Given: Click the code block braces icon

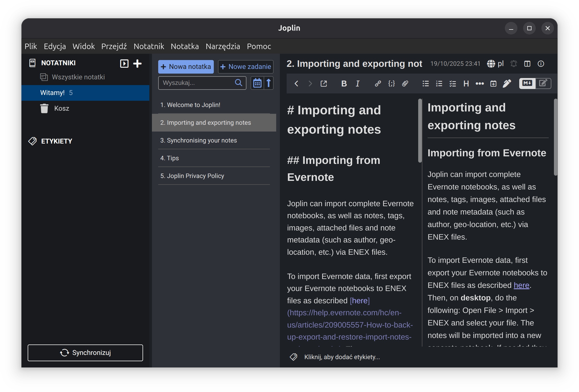Looking at the screenshot, I should pyautogui.click(x=391, y=84).
